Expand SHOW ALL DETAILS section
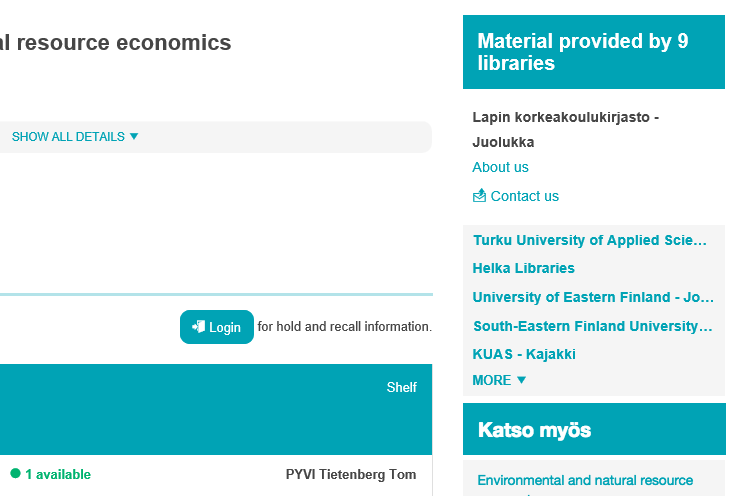The height and width of the screenshot is (496, 740). (x=68, y=137)
